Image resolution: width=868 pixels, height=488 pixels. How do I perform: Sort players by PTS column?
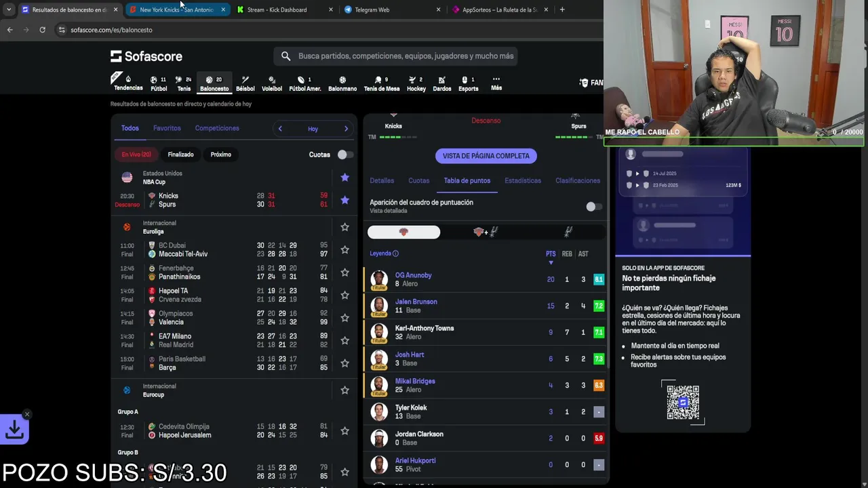(551, 254)
